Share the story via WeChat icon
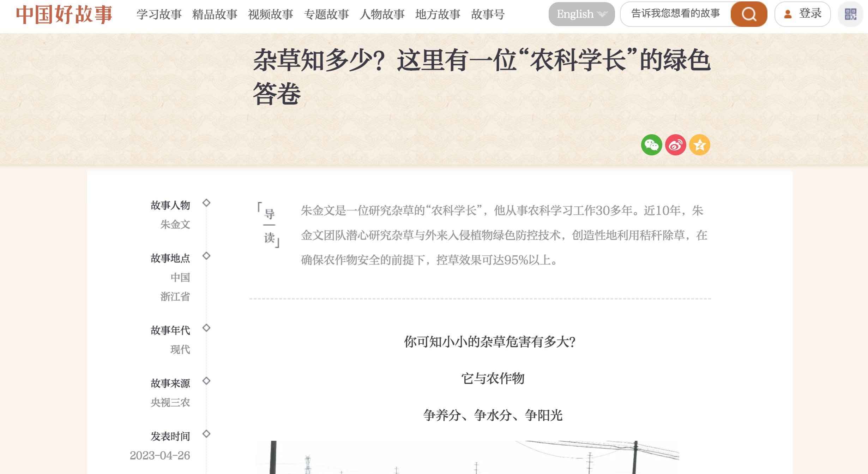The width and height of the screenshot is (868, 474). click(x=651, y=145)
